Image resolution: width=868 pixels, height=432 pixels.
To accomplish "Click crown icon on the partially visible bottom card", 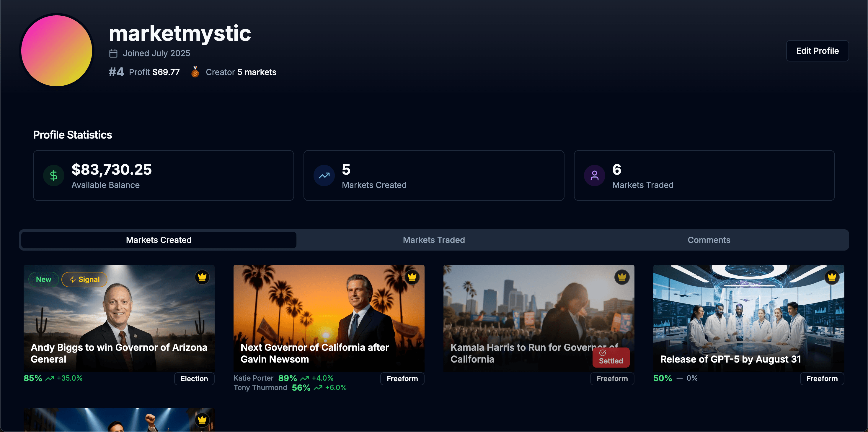I will click(202, 420).
